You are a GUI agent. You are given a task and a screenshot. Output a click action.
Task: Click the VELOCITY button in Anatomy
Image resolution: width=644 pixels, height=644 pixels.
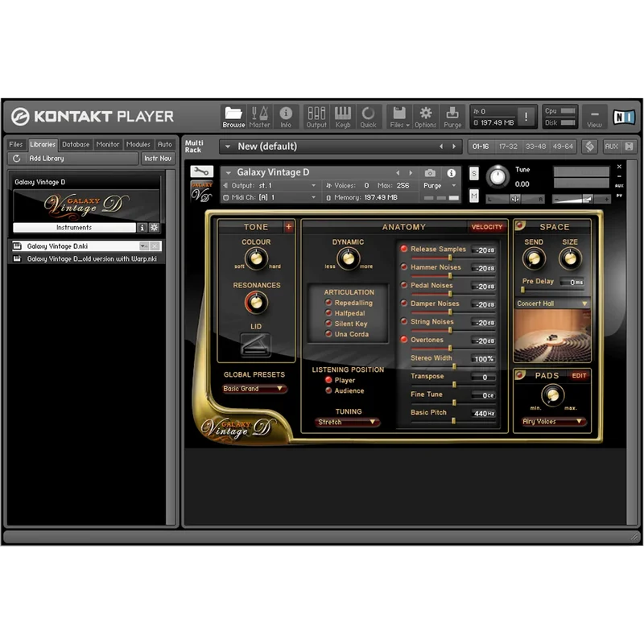point(487,227)
